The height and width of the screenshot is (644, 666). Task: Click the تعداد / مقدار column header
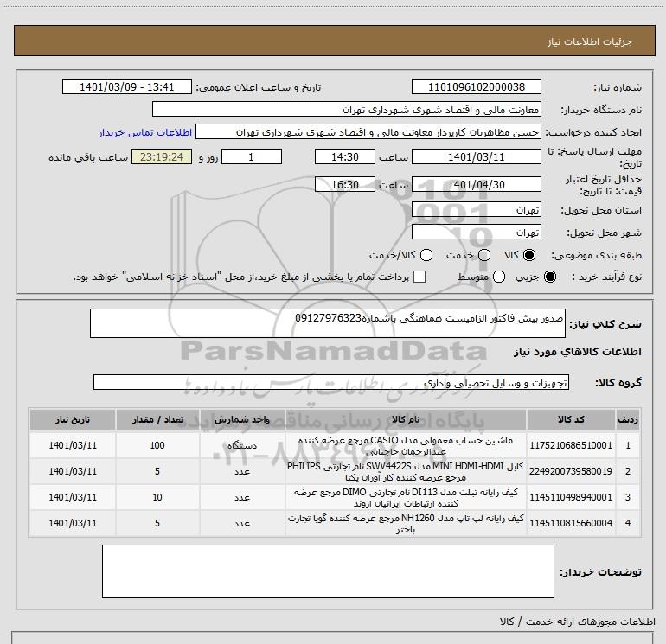click(157, 419)
